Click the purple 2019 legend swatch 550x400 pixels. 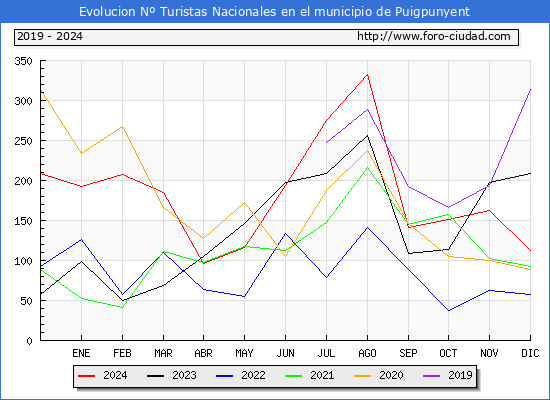(431, 376)
